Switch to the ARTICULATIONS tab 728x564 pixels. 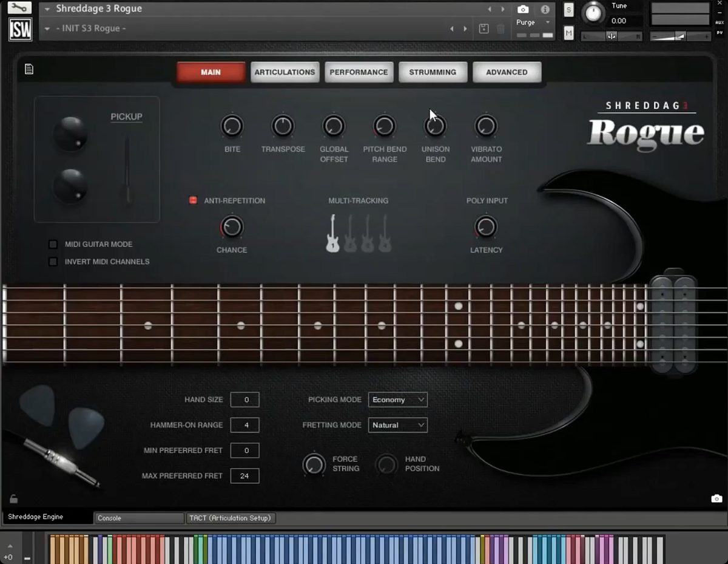pyautogui.click(x=285, y=72)
